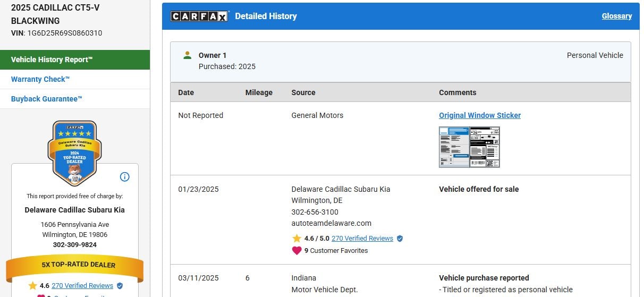Open the Glossary link

coord(616,16)
